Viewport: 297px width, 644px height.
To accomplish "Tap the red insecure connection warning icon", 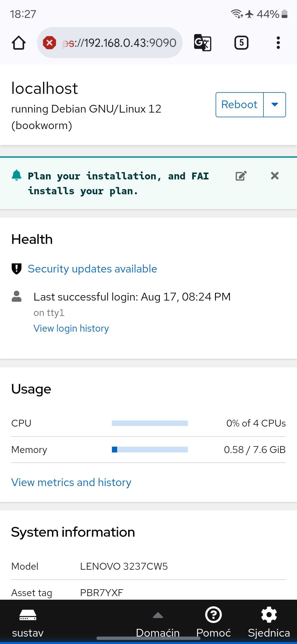I will (x=50, y=43).
